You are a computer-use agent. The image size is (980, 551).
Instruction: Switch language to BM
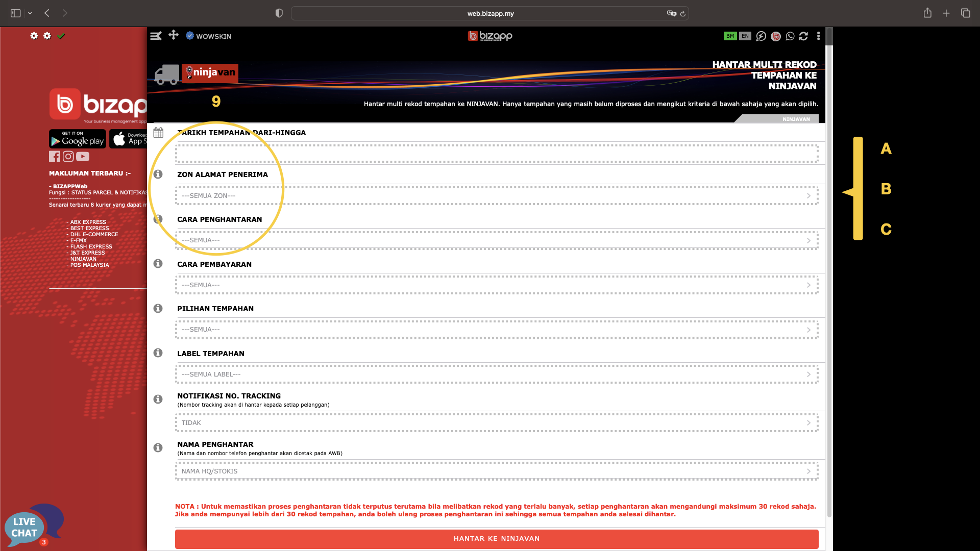coord(730,36)
